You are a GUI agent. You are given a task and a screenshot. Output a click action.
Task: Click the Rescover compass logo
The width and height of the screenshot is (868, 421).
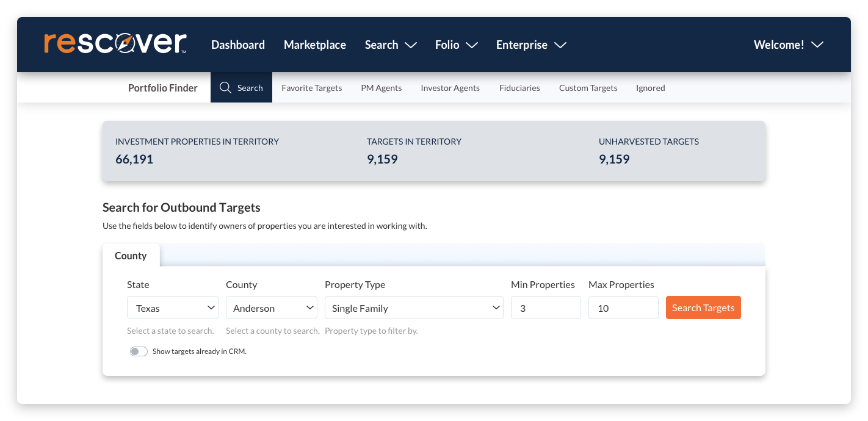115,44
